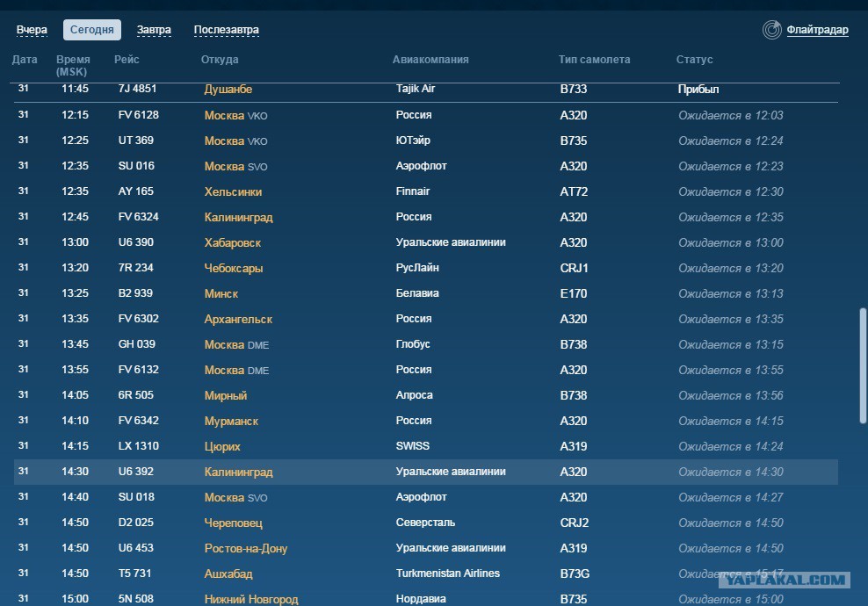This screenshot has width=868, height=606.
Task: Open the Flightradar radar icon
Action: 771,29
